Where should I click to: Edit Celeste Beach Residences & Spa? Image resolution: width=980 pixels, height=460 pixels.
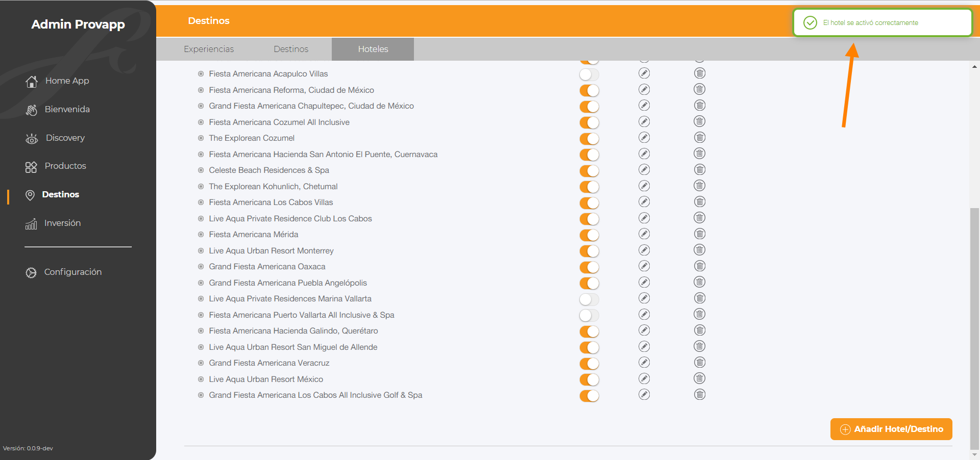[x=644, y=170]
